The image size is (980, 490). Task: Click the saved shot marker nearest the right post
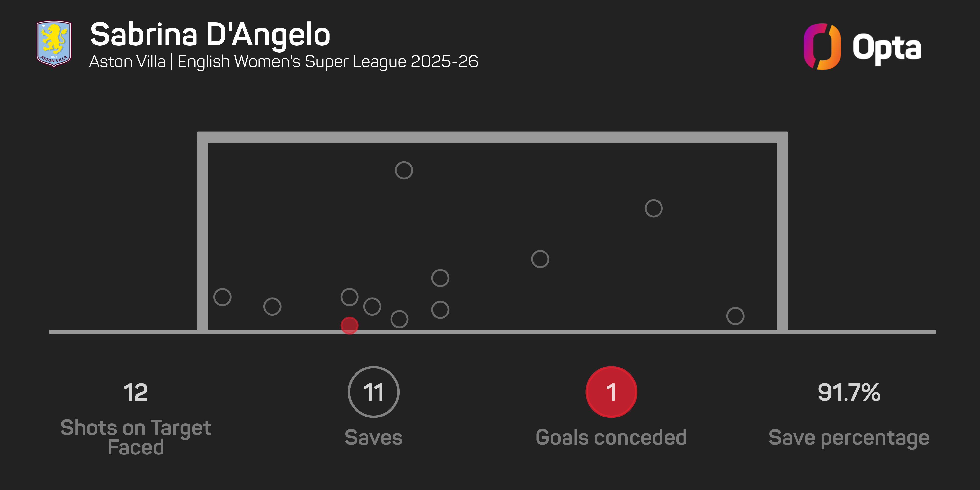point(735,316)
